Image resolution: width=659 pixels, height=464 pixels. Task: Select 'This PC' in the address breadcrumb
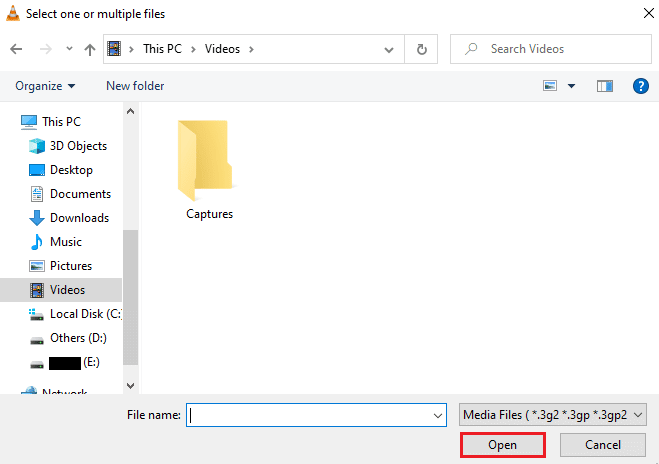point(162,49)
